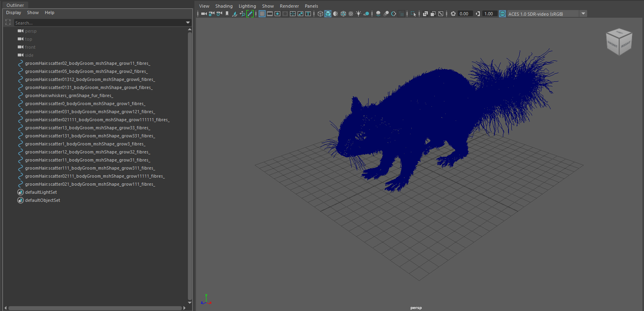Open the Grease Pencil tool
644x311 pixels.
[250, 14]
